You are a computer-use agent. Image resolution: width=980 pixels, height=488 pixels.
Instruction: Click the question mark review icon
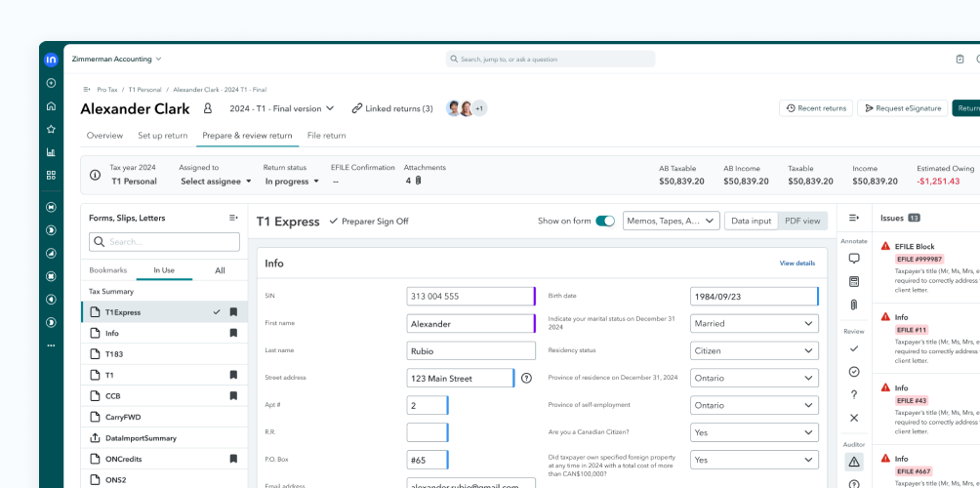pos(854,395)
